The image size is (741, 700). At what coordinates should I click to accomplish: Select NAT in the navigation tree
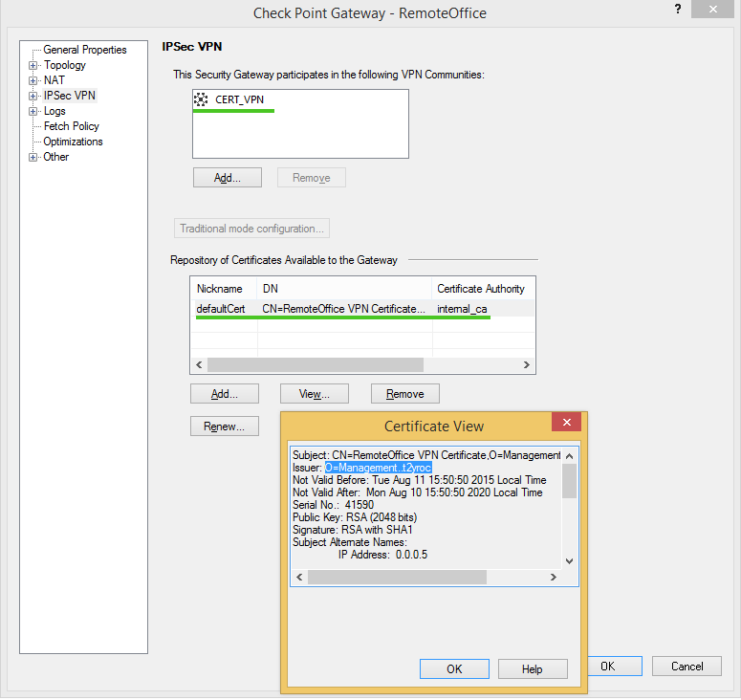(x=54, y=80)
